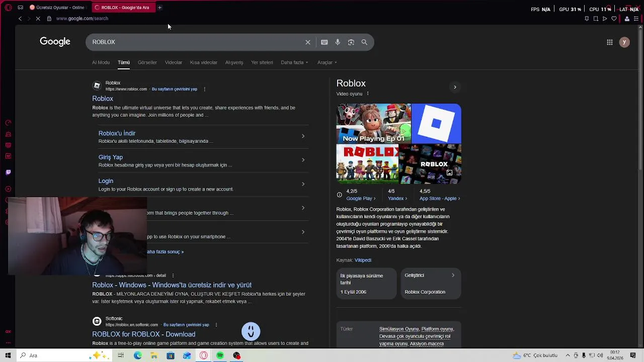Open the Login sitelink

click(x=106, y=181)
